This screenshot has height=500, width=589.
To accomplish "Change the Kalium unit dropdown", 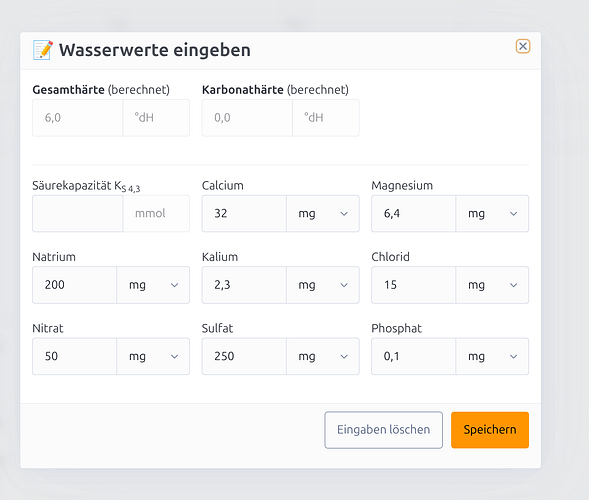I will pos(323,285).
